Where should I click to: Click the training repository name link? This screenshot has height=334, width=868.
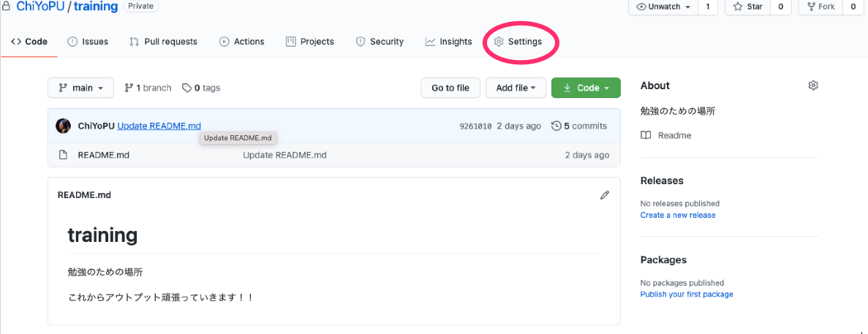click(95, 7)
